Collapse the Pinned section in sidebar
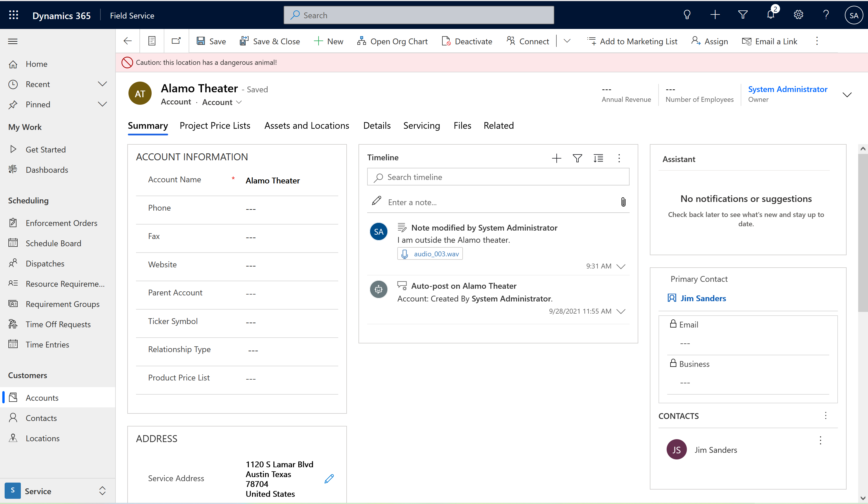The width and height of the screenshot is (868, 504). [102, 104]
